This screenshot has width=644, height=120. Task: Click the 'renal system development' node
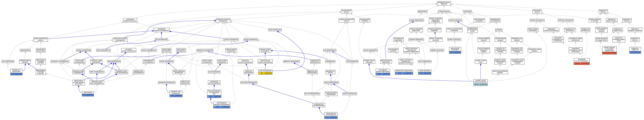point(181,50)
